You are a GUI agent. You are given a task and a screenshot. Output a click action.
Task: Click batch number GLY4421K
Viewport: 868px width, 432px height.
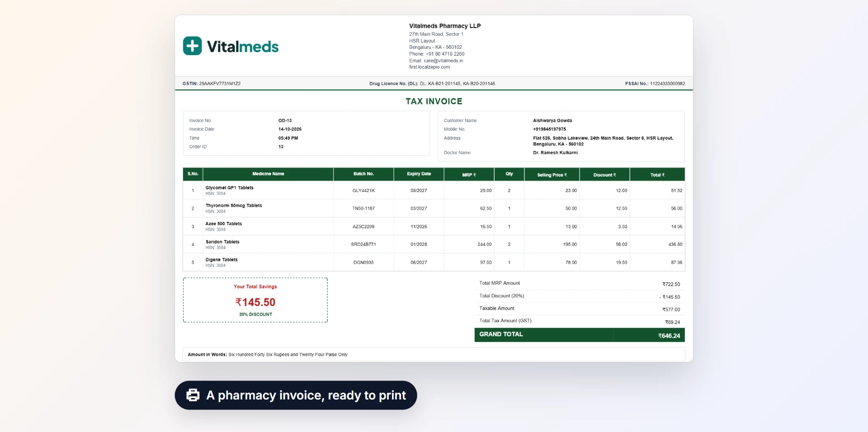click(x=363, y=191)
